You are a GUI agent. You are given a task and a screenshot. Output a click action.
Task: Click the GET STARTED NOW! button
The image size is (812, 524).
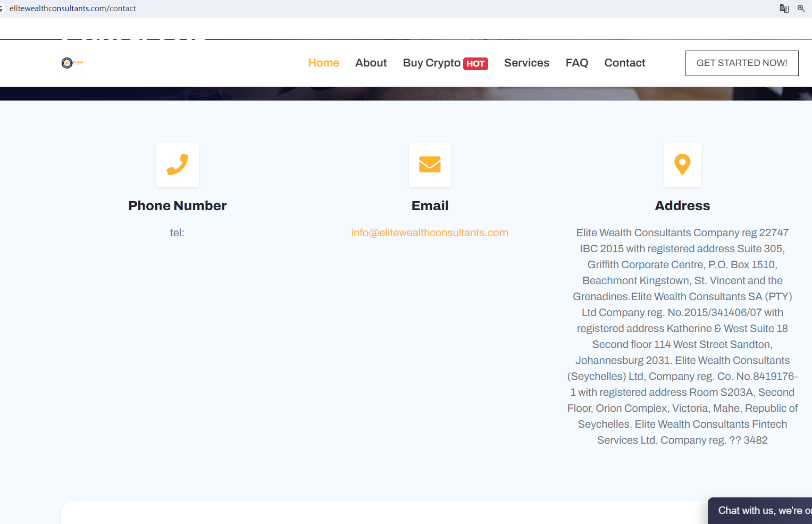(x=742, y=63)
